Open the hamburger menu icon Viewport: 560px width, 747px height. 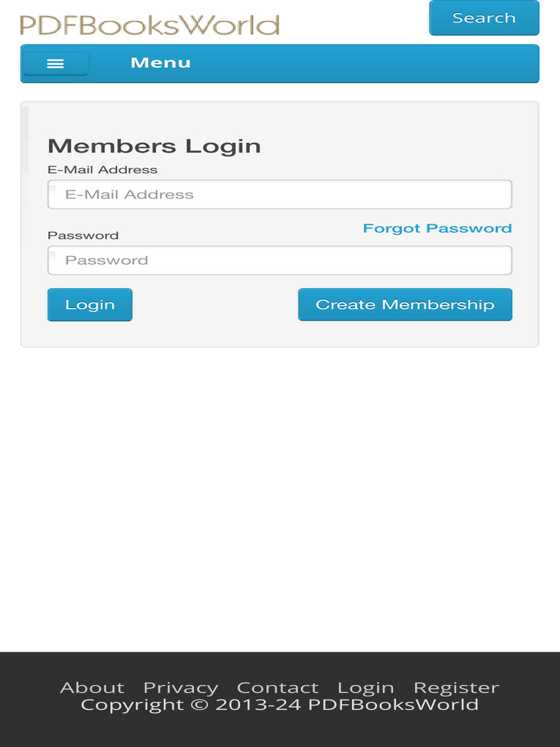55,63
